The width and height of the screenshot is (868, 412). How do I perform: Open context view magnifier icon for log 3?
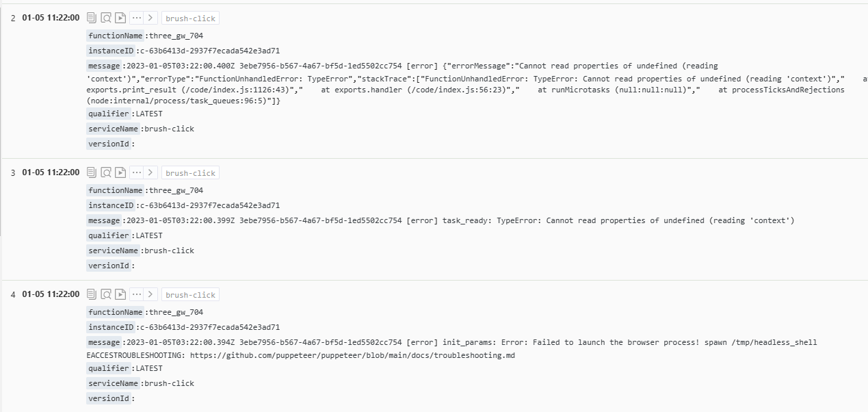(106, 172)
